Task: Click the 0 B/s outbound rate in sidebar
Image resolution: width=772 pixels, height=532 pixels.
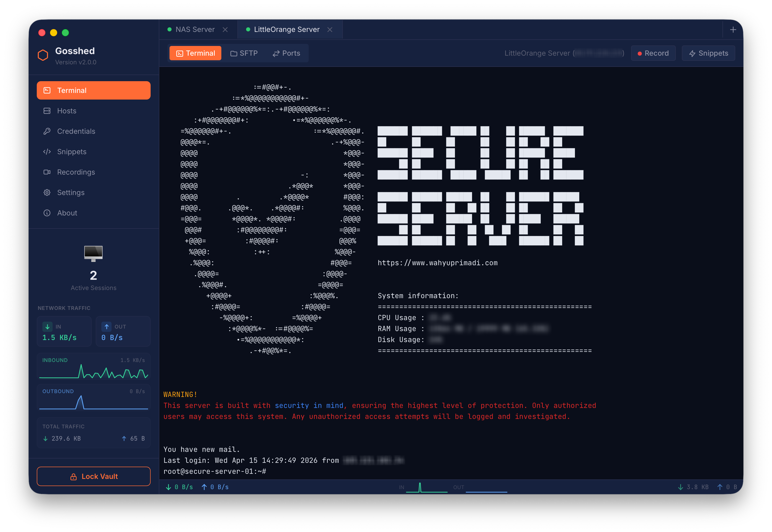Action: tap(112, 338)
